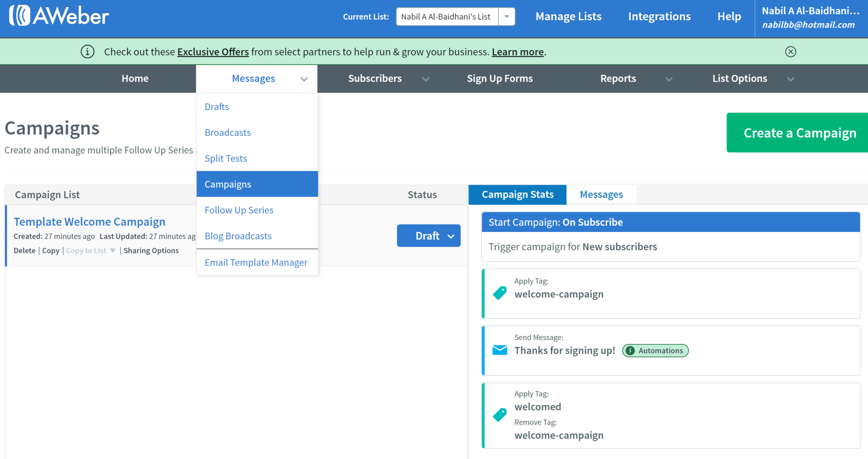Screen dimensions: 868x459
Task: Click the Thanks for signing up! message
Action: pyautogui.click(x=565, y=351)
